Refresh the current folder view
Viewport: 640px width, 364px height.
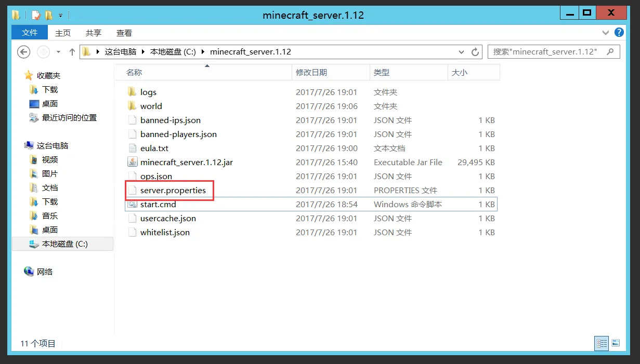[x=475, y=52]
